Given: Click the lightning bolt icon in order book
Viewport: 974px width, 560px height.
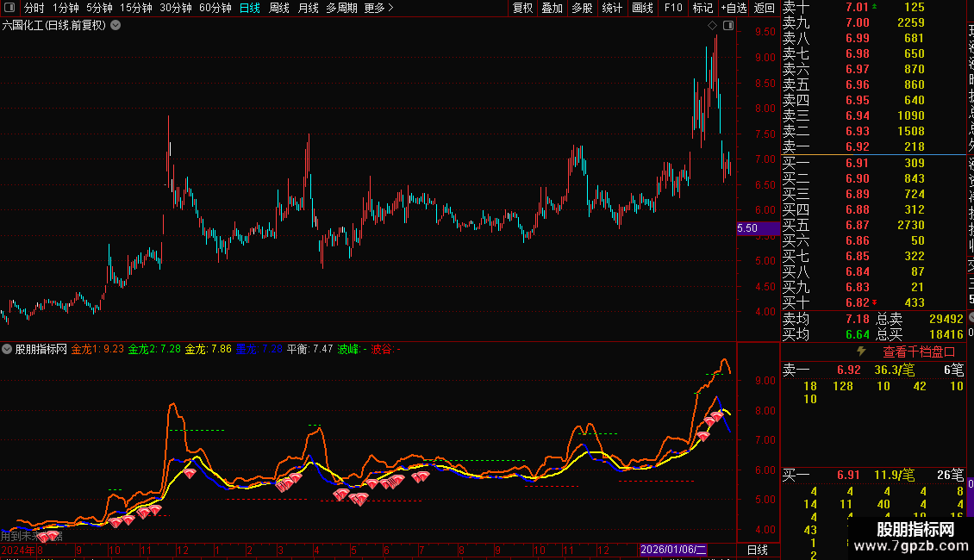Looking at the screenshot, I should pos(860,352).
